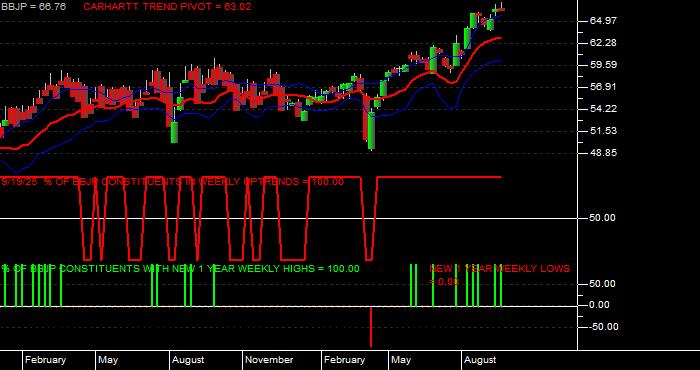Click the weekly uptrends = 100.00 label

[x=173, y=182]
